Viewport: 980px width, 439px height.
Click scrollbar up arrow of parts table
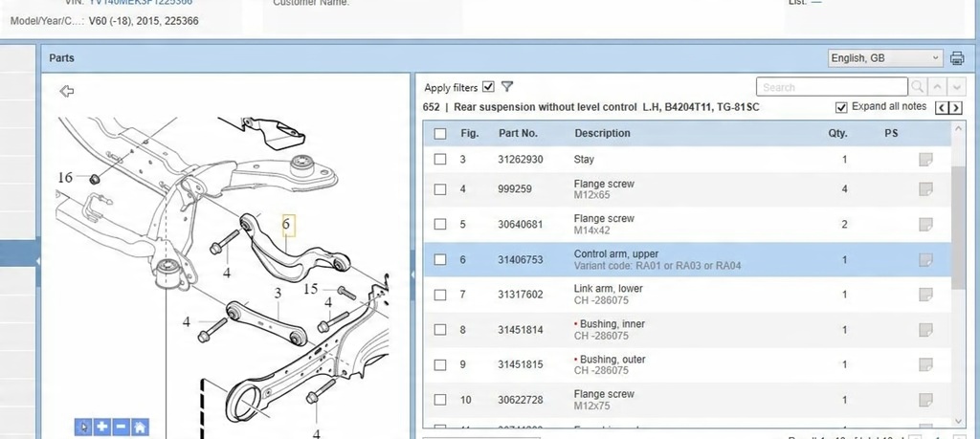click(x=959, y=128)
